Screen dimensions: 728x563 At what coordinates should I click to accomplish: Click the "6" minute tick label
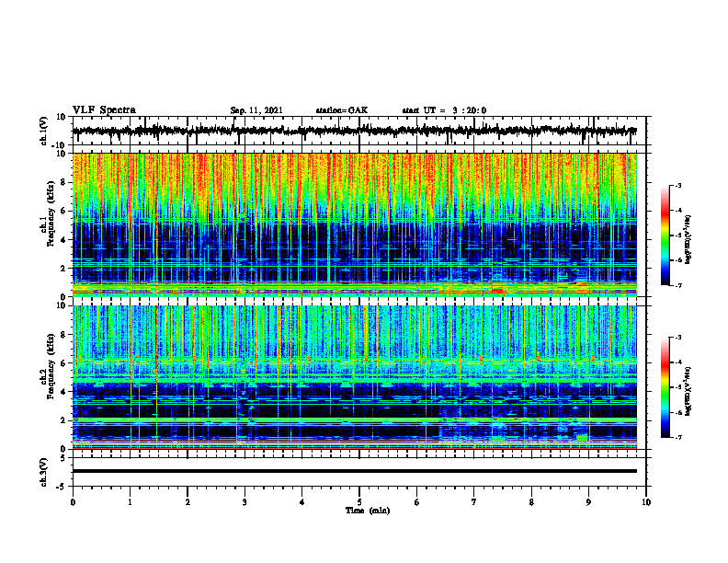tap(416, 502)
